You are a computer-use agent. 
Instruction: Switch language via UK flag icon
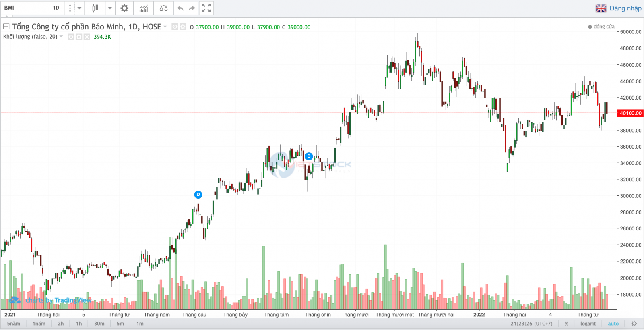(x=601, y=8)
